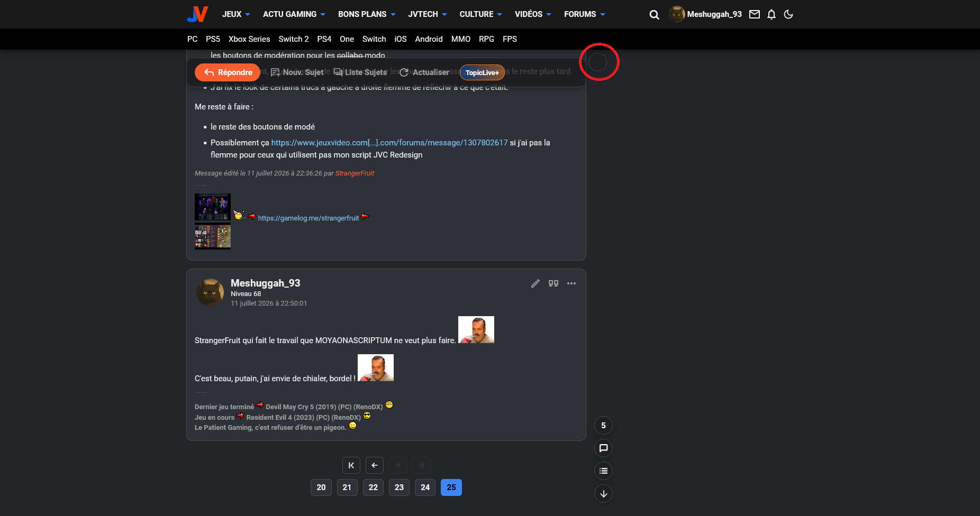Go to the JV site logo homepage

click(197, 14)
